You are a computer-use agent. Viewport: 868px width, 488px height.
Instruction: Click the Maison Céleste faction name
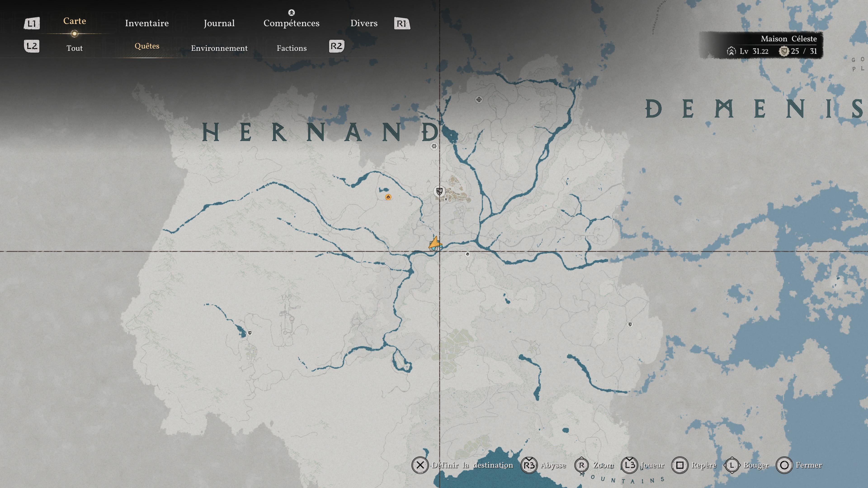[789, 39]
